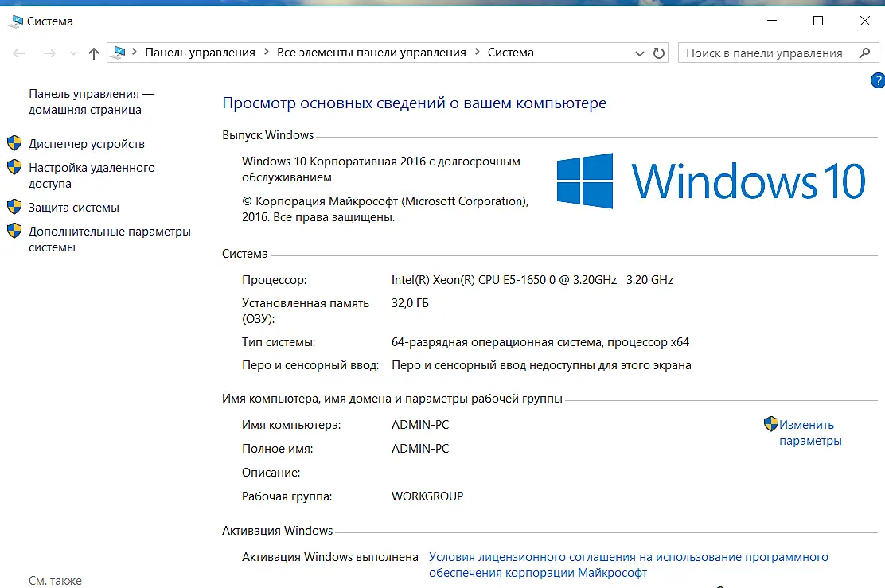Select the Intel(R) Xeon(R) CPU processor text

532,280
